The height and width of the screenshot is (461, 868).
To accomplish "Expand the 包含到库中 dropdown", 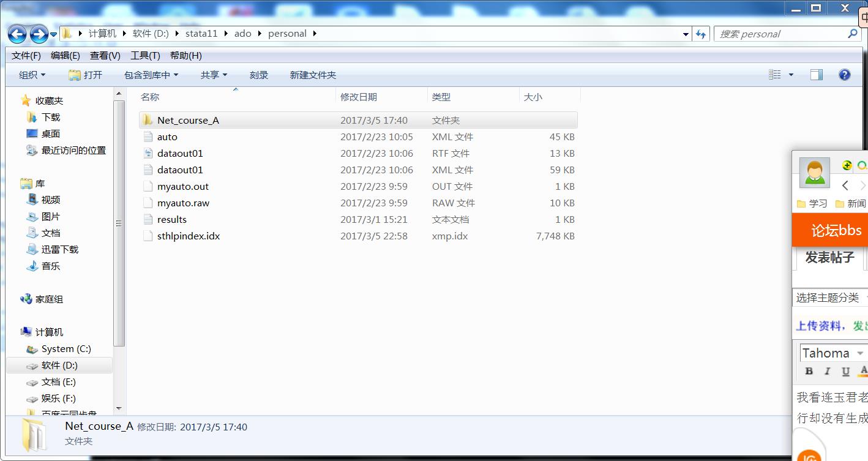I will [x=151, y=75].
